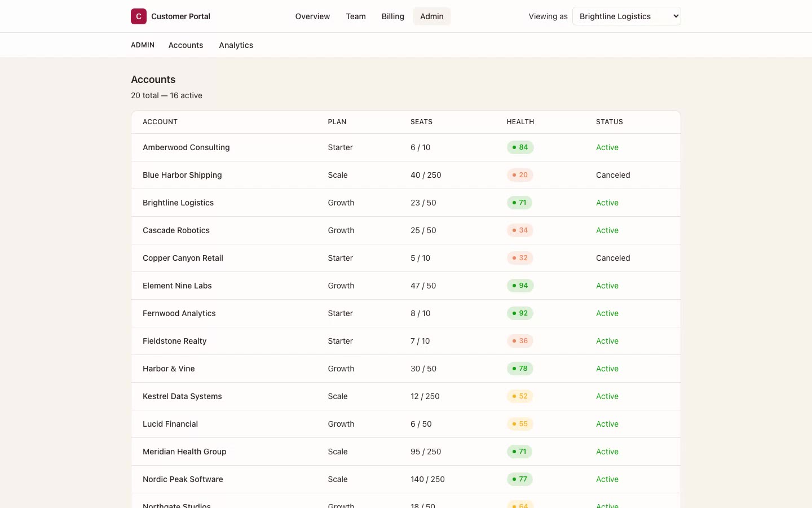Click the "47 / 50" seats cell
The width and height of the screenshot is (812, 508).
pos(423,286)
